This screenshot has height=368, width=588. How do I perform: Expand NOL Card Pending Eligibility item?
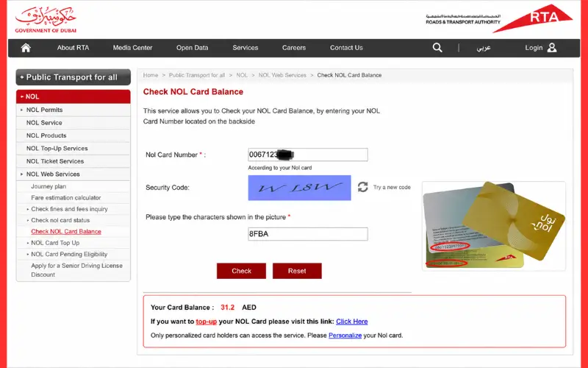[x=69, y=254]
